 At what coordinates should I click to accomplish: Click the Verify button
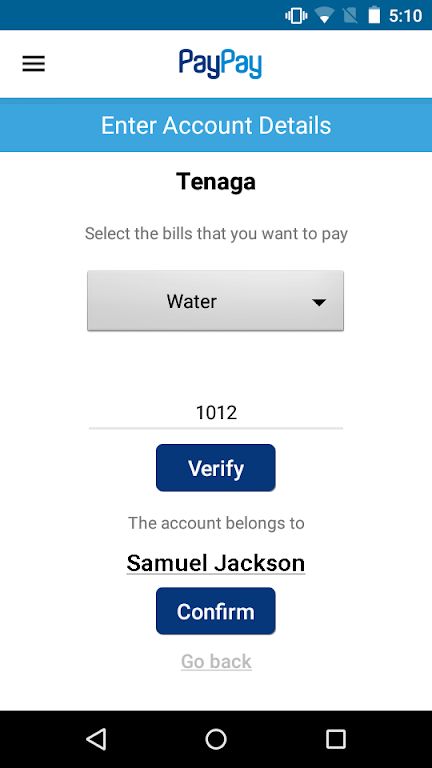click(x=216, y=468)
